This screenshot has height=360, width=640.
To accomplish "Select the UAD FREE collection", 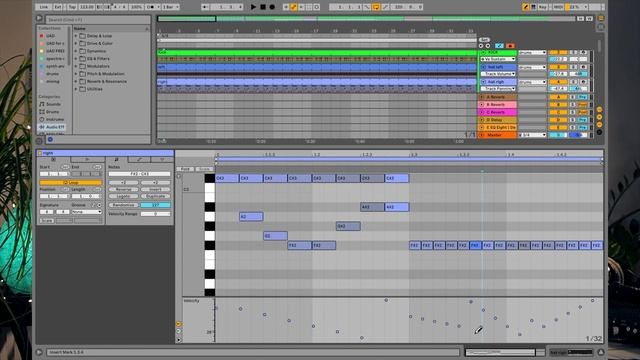I will [x=55, y=51].
